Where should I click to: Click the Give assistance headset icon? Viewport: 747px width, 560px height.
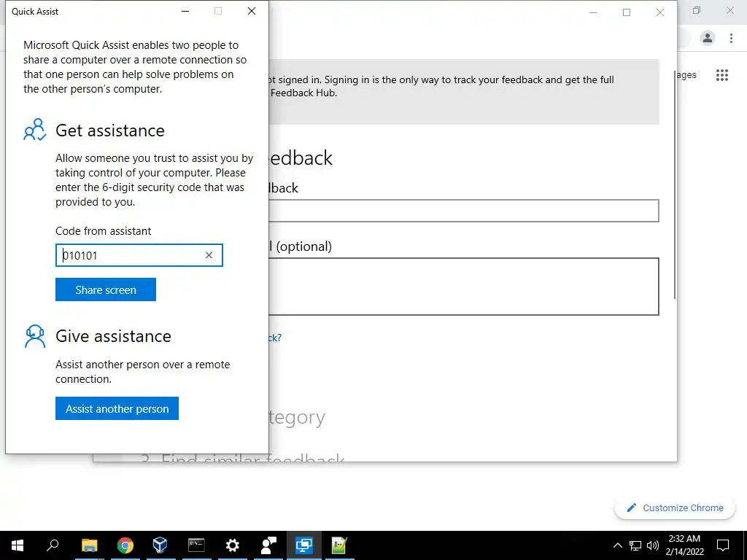coord(35,336)
